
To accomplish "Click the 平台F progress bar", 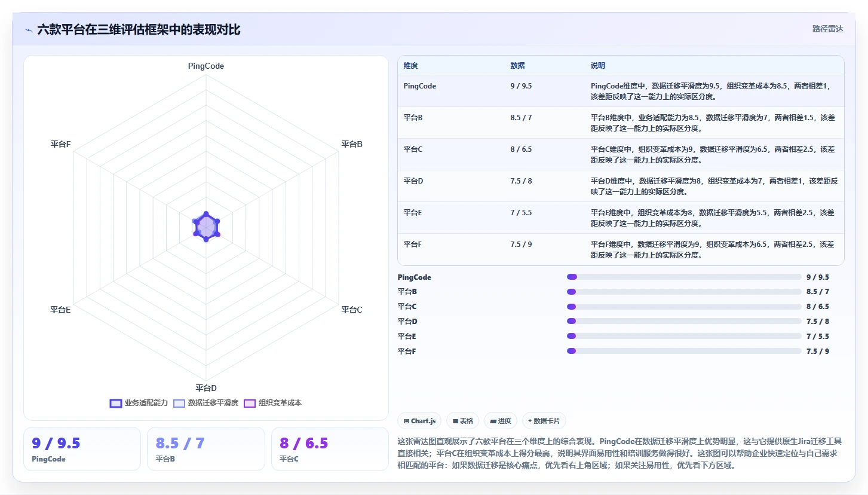I will coord(684,351).
